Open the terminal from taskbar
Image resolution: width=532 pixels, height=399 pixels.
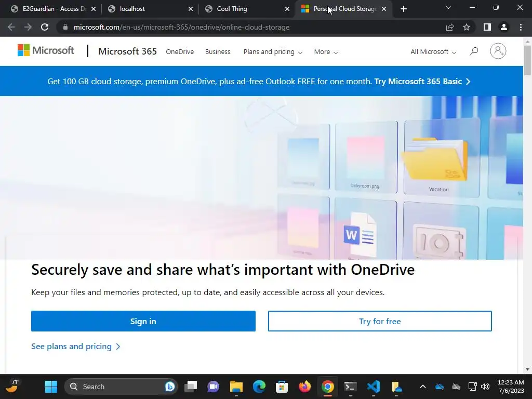click(351, 387)
